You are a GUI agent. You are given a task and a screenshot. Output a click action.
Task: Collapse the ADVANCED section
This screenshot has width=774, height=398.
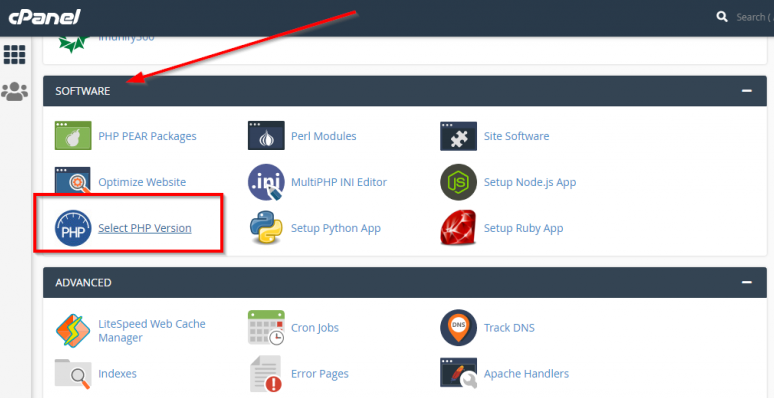coord(747,282)
